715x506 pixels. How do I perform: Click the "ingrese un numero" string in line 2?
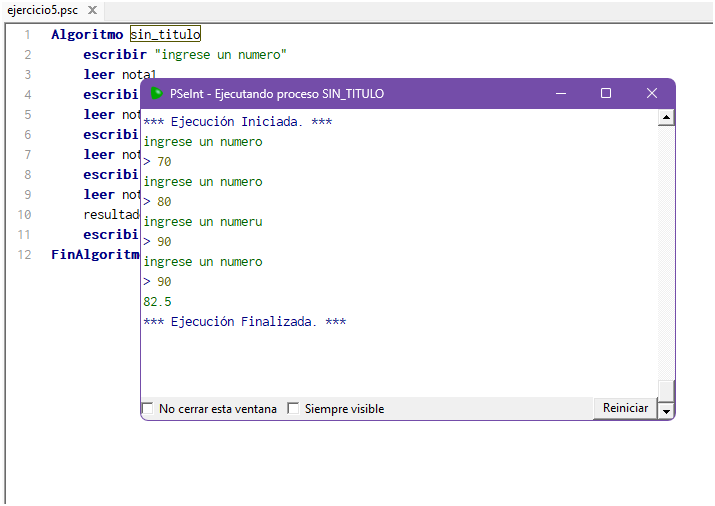(220, 54)
